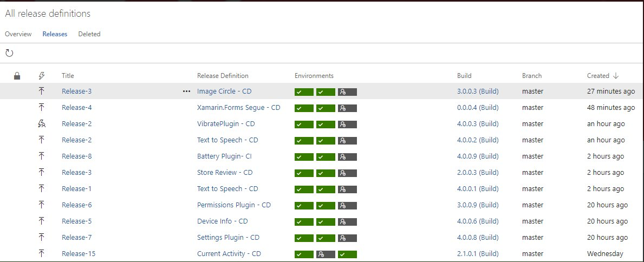Click the Title column header
This screenshot has width=644, height=262.
pyautogui.click(x=68, y=76)
